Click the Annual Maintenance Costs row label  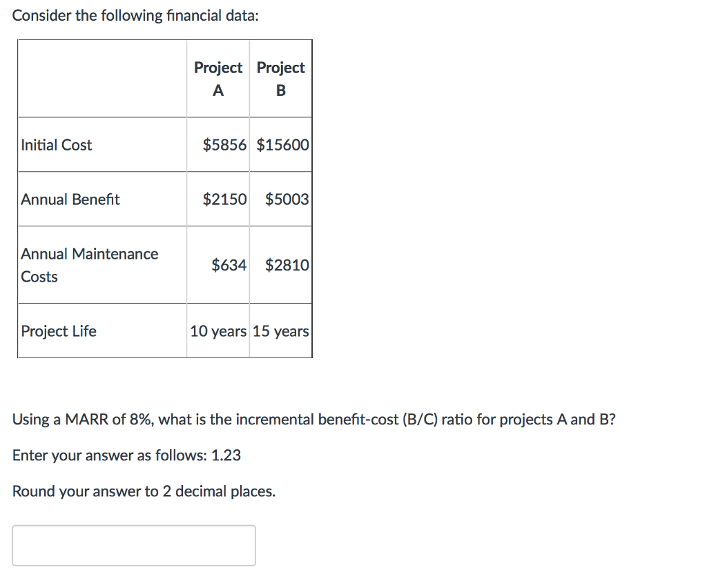(x=89, y=265)
